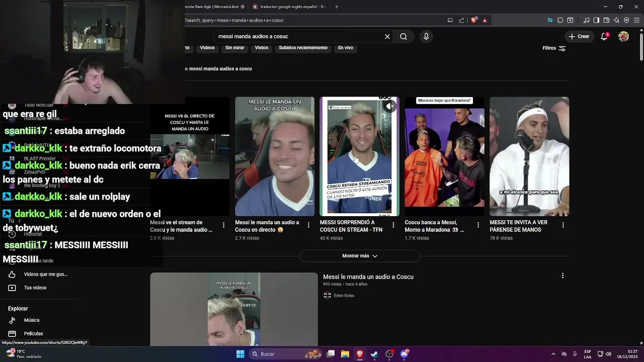Open the media control music note icon
Screen dimensions: 644x362
pos(587,20)
